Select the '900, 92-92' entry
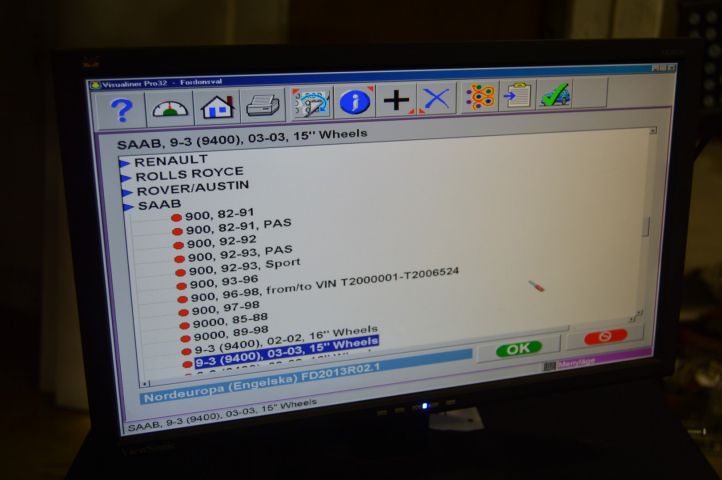This screenshot has width=722, height=480. tap(222, 241)
